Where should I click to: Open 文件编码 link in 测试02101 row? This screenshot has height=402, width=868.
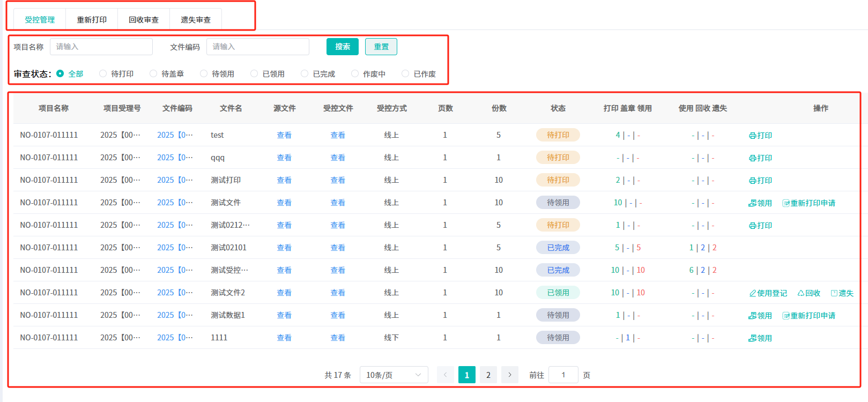[x=175, y=248]
